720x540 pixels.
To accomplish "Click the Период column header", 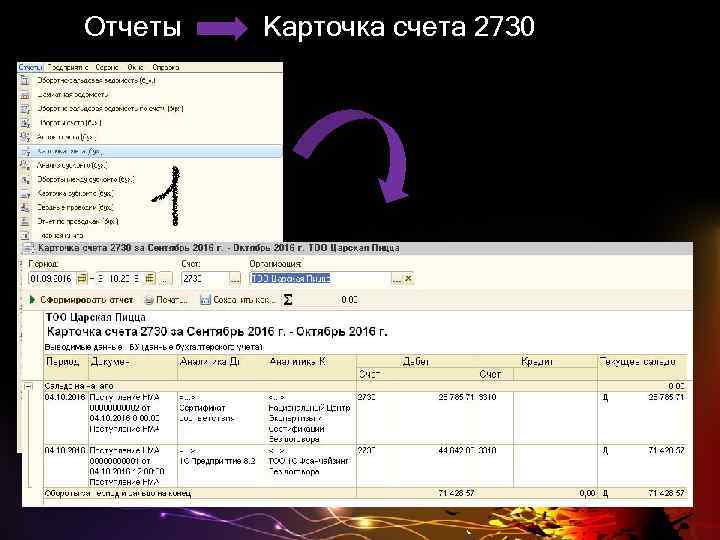I will [66, 367].
